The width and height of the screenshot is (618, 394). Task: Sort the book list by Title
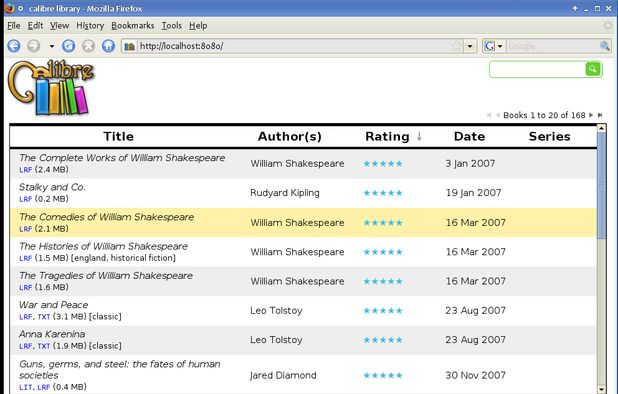tap(118, 136)
